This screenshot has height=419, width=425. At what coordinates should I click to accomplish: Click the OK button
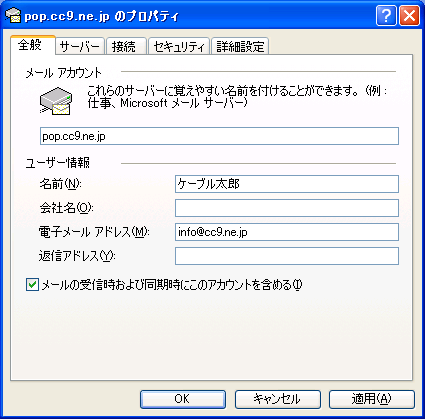183,399
